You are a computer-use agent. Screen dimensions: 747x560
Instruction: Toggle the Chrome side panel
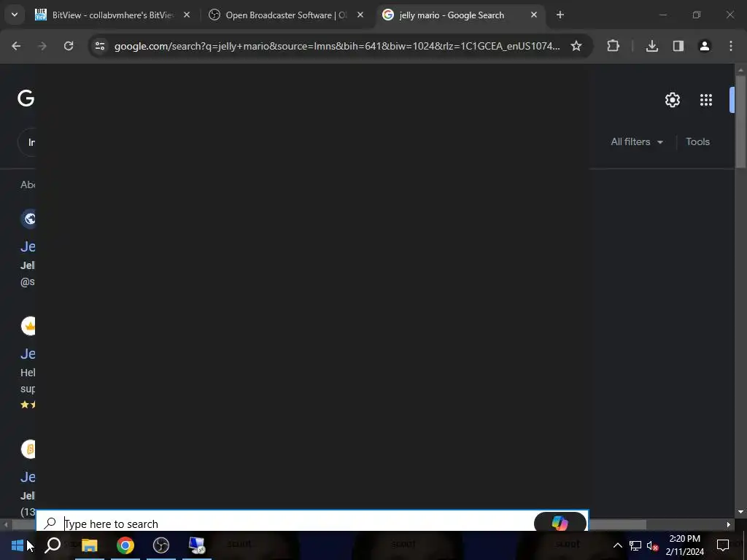678,46
